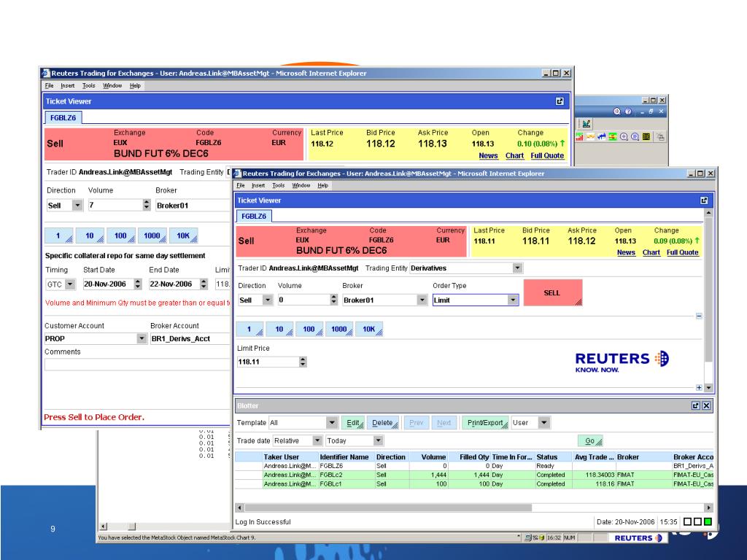Open the Full Quote link in the front window

coord(682,252)
